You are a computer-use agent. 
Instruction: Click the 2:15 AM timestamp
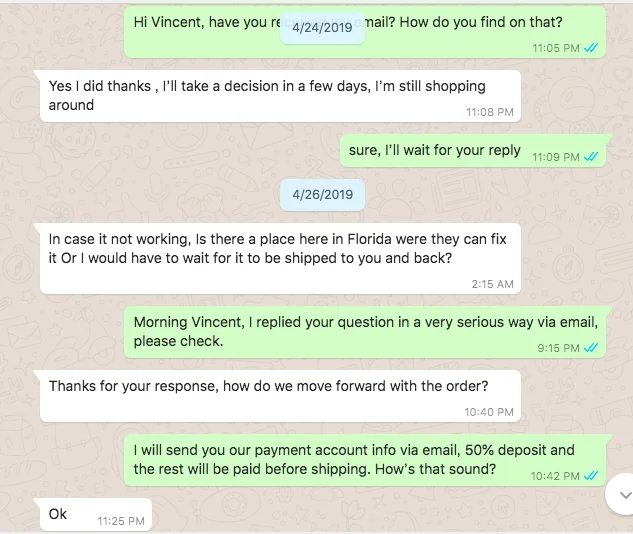coord(493,284)
